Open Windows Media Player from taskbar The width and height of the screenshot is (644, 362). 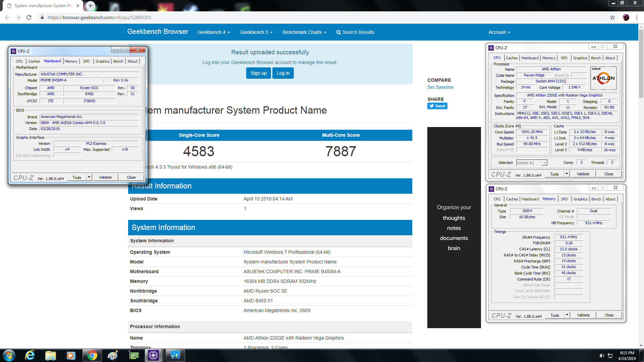tap(71, 355)
